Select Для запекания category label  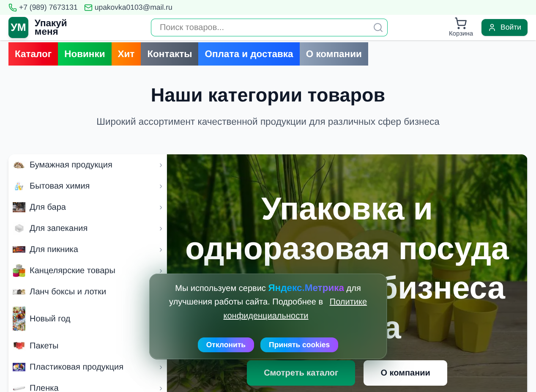point(58,228)
